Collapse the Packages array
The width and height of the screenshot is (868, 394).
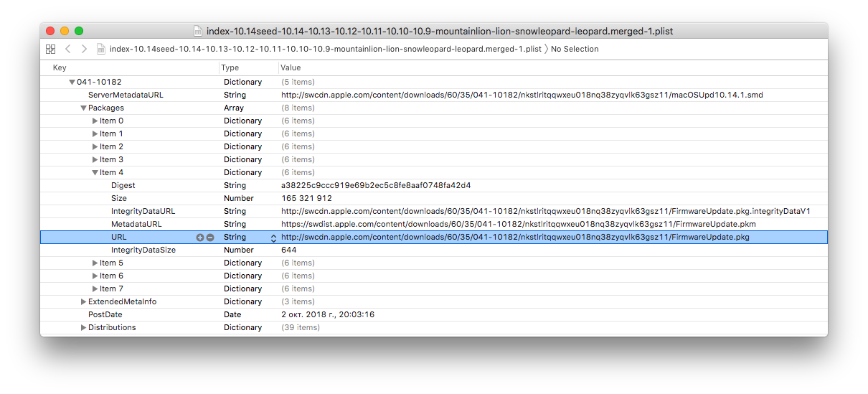click(x=83, y=108)
